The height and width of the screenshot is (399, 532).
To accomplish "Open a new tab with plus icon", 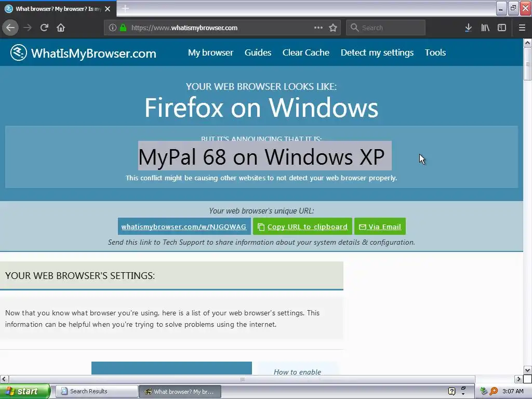I will click(x=125, y=8).
